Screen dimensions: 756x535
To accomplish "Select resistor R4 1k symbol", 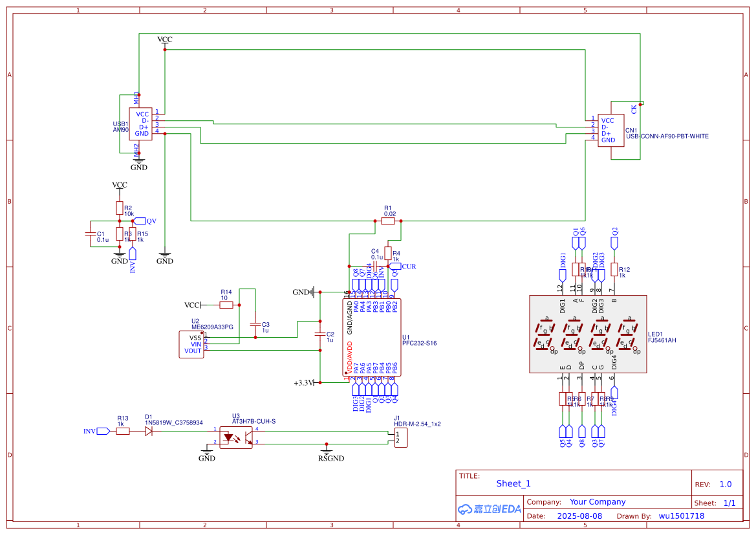I will (388, 254).
